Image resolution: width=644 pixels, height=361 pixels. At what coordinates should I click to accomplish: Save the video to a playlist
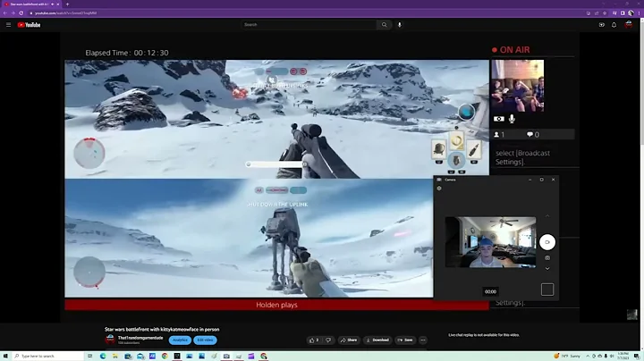(x=405, y=340)
